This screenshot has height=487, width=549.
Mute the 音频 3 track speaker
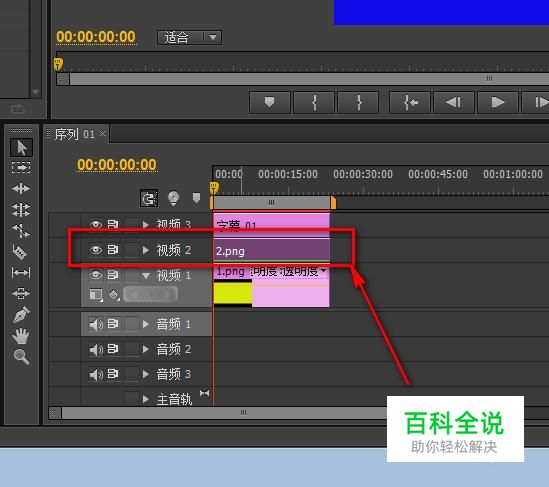(96, 375)
